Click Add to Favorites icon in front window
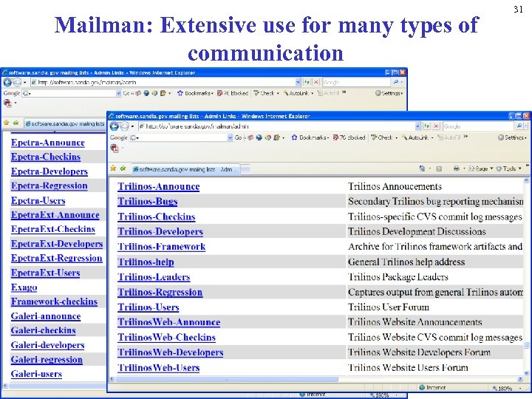Screen dimensions: 532x399 pos(123,168)
